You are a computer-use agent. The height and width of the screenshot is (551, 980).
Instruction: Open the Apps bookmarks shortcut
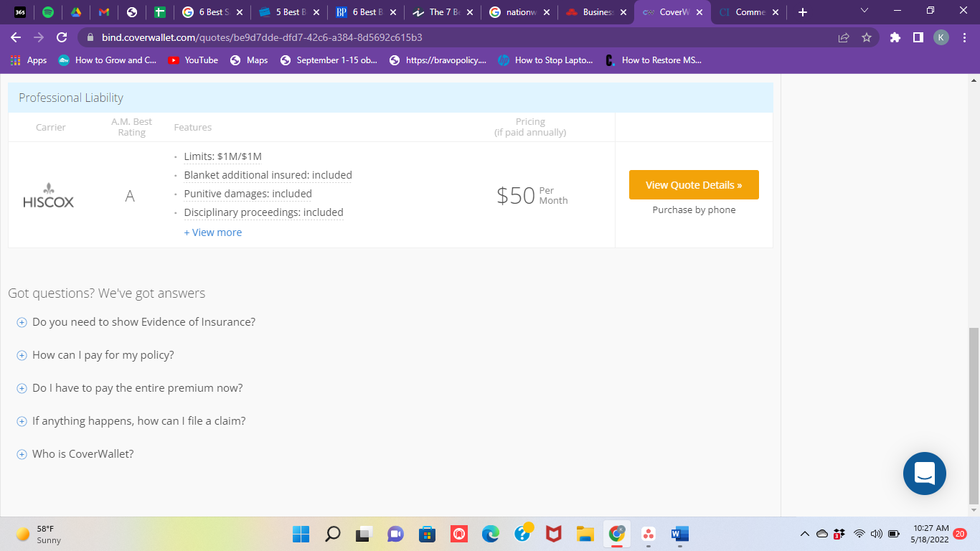29,60
